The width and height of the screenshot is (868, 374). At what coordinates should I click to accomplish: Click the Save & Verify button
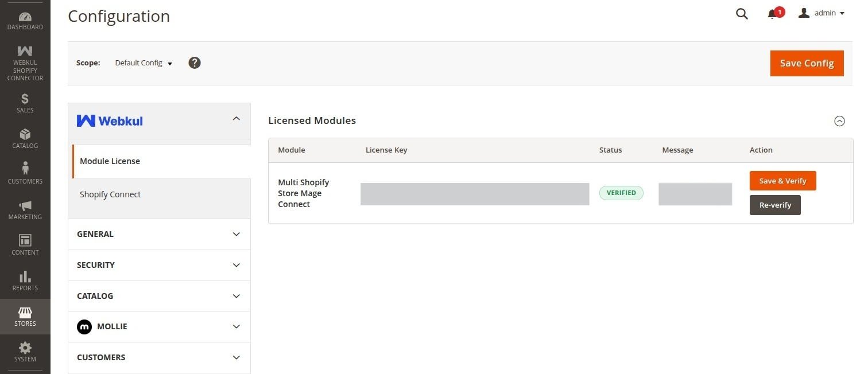click(782, 181)
